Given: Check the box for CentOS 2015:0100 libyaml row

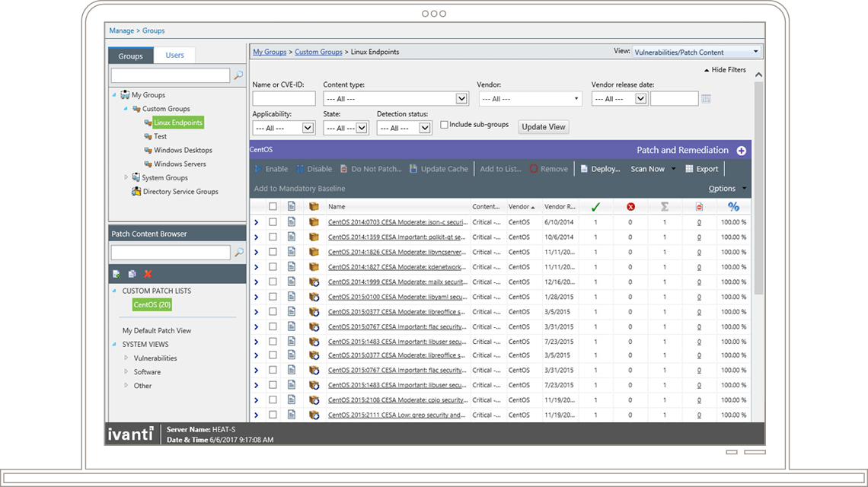Looking at the screenshot, I should tap(273, 297).
